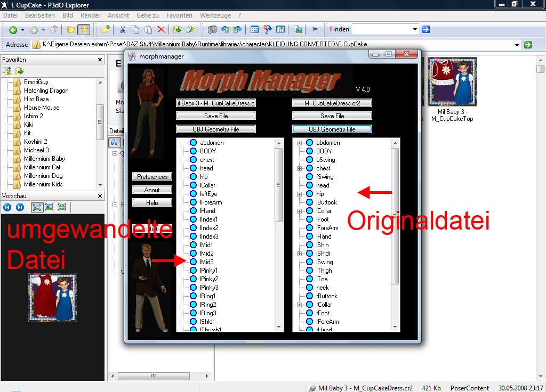The width and height of the screenshot is (546, 392).
Task: Click the layout panel toolbar icon
Action: tap(280, 30)
